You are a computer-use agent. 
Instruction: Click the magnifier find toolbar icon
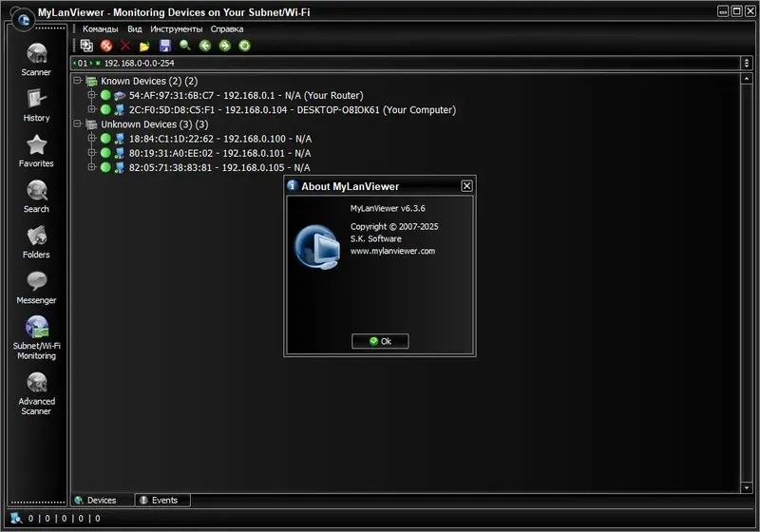click(184, 46)
